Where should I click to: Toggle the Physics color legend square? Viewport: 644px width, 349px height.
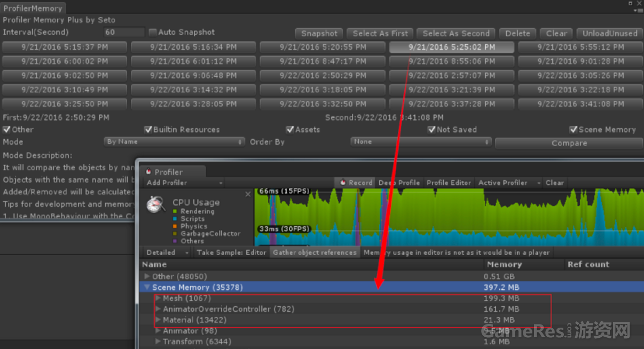click(x=176, y=226)
